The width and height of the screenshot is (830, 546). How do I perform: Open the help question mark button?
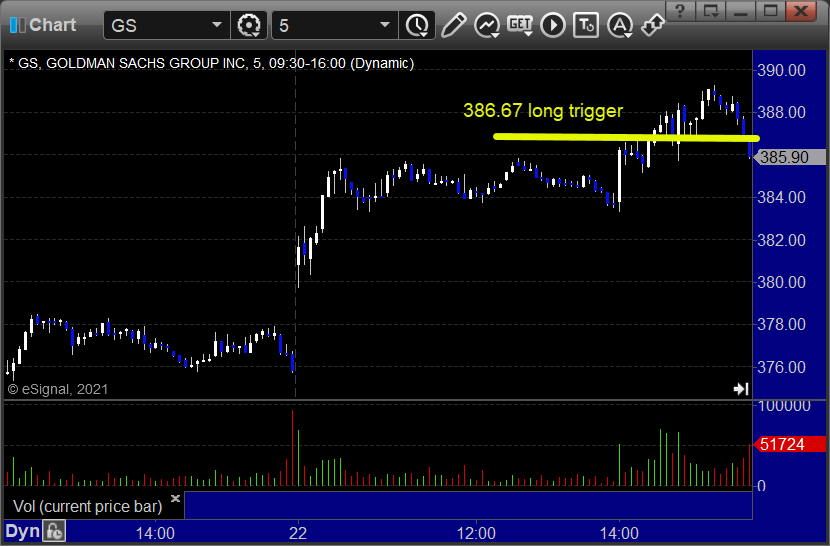tap(680, 11)
